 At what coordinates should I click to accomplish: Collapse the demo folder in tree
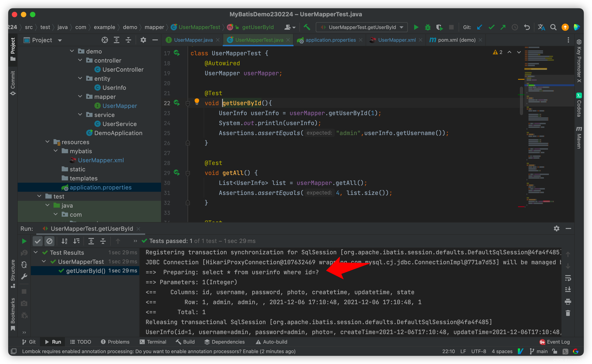72,51
